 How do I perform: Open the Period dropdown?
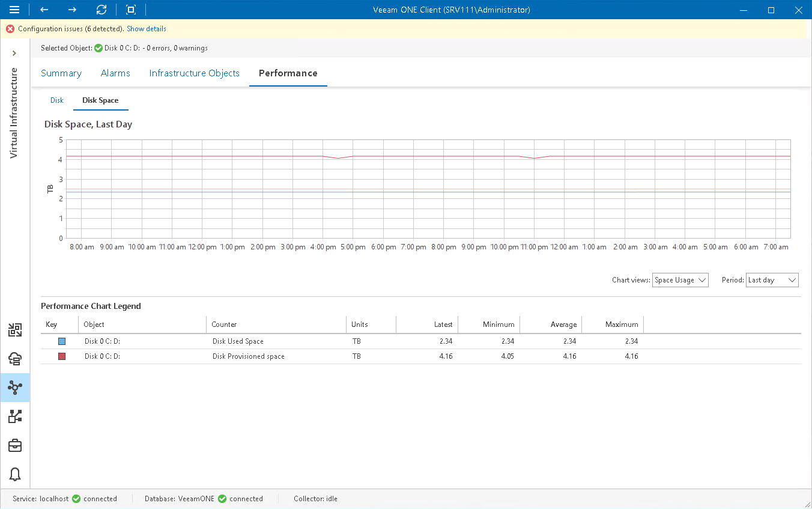(772, 279)
